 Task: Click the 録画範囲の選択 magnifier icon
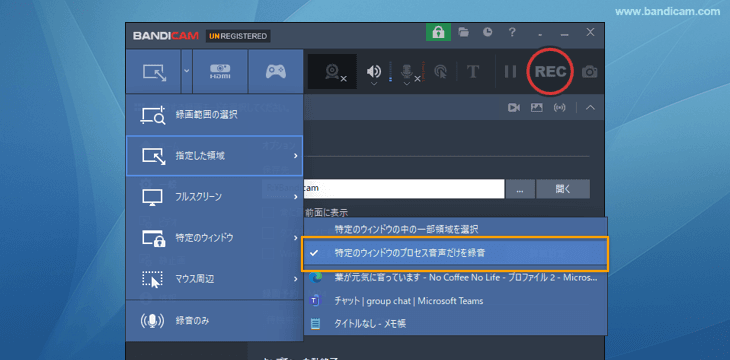click(153, 115)
